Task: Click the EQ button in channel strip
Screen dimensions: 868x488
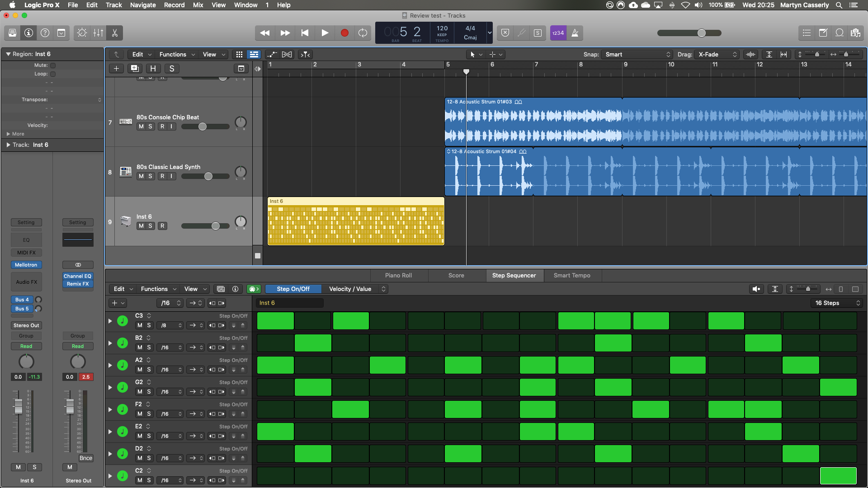Action: pyautogui.click(x=26, y=239)
